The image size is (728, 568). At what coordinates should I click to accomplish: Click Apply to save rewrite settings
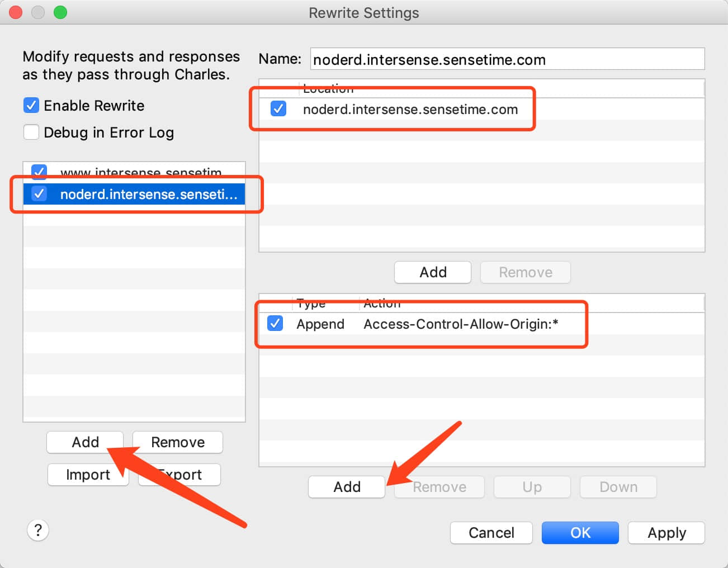pos(666,533)
